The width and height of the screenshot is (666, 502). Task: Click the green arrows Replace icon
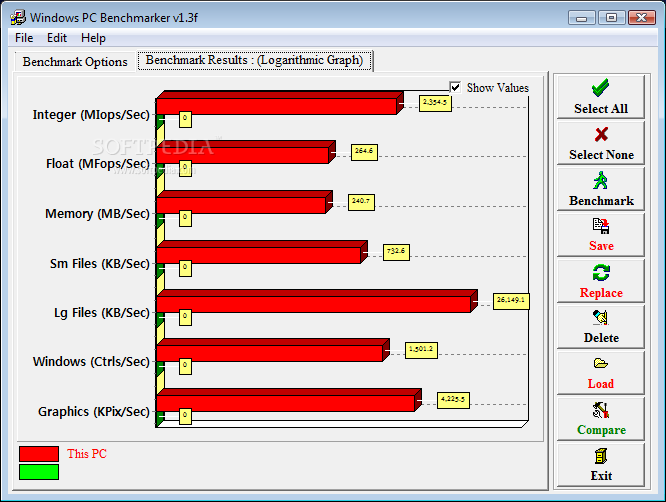click(601, 273)
